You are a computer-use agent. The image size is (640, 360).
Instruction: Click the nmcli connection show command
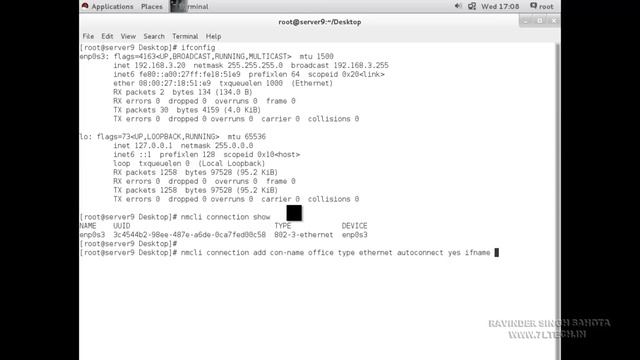click(x=225, y=217)
